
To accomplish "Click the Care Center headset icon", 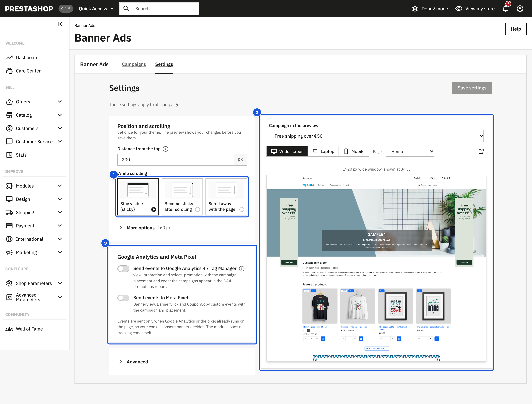I will (x=9, y=71).
